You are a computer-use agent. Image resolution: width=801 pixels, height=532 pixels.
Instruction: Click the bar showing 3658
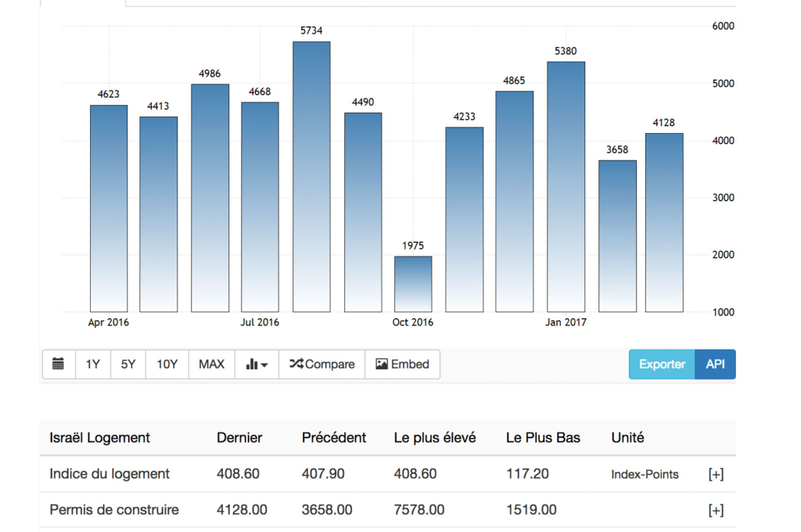click(x=617, y=236)
